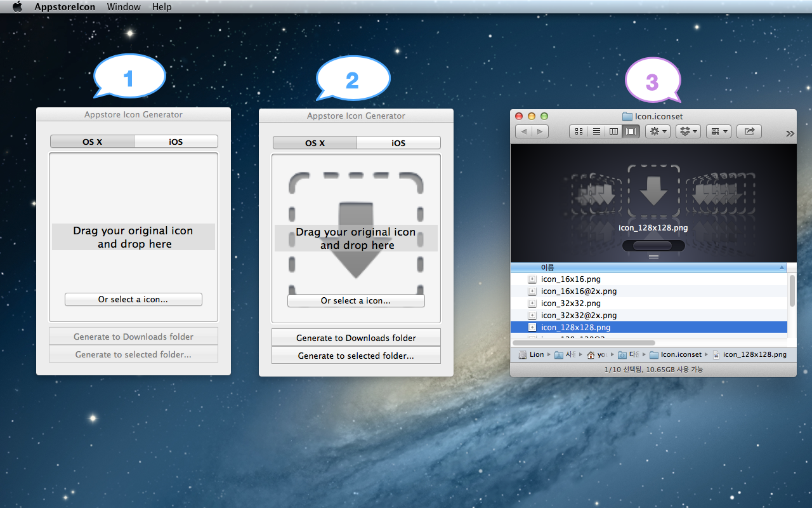Open the Dropbox toolbar menu in Finder
The width and height of the screenshot is (812, 508).
coord(688,131)
